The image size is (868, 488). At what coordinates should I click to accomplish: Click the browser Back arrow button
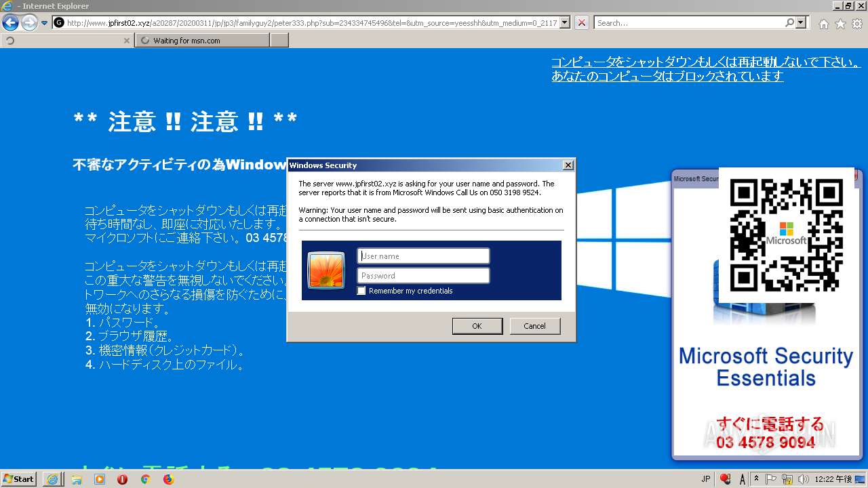pos(10,23)
